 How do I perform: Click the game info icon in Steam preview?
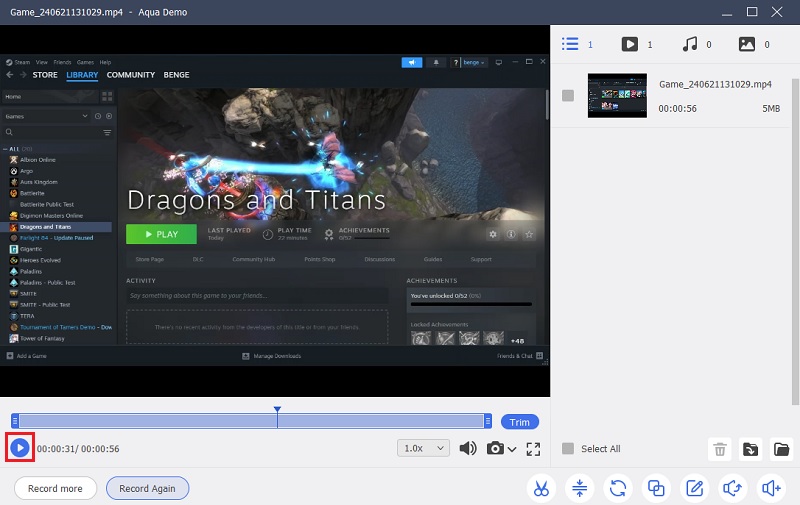[511, 234]
